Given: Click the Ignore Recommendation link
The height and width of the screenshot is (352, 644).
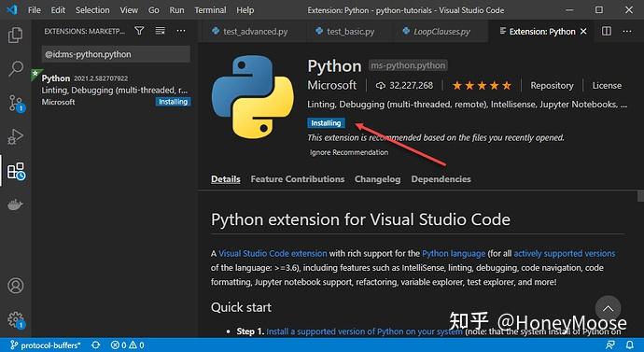Looking at the screenshot, I should 349,152.
